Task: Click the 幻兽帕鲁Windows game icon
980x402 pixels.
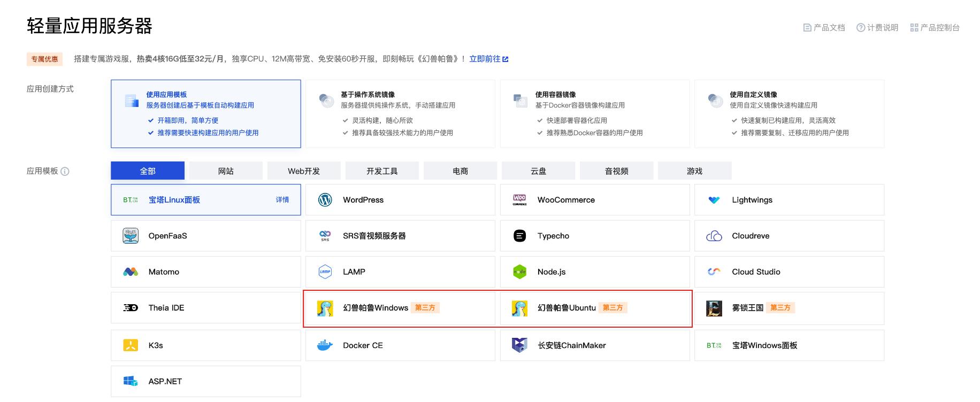Action: [x=325, y=308]
